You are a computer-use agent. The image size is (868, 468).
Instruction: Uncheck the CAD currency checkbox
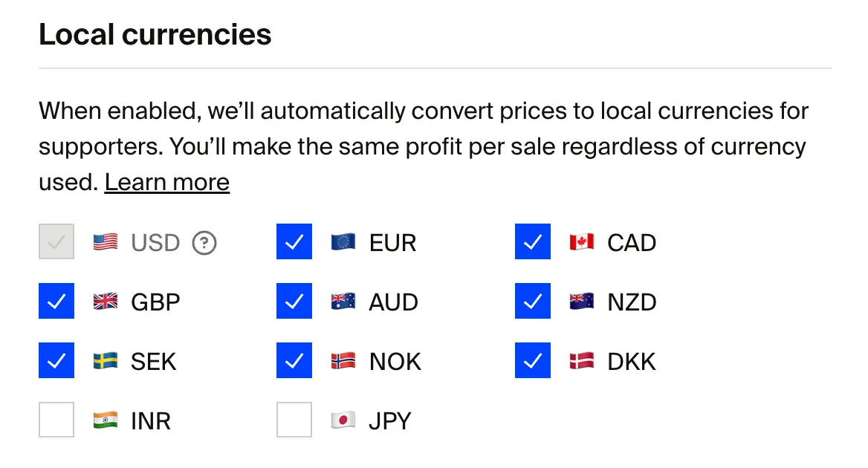[532, 241]
